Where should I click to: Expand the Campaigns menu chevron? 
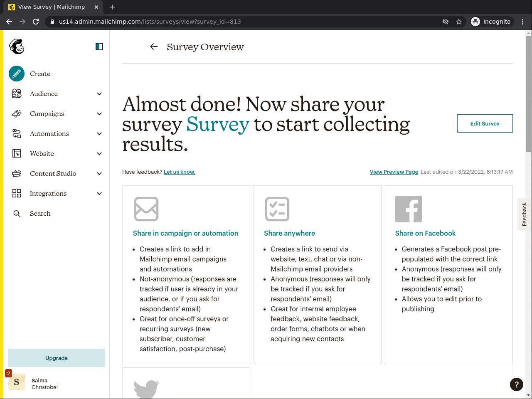pyautogui.click(x=99, y=114)
